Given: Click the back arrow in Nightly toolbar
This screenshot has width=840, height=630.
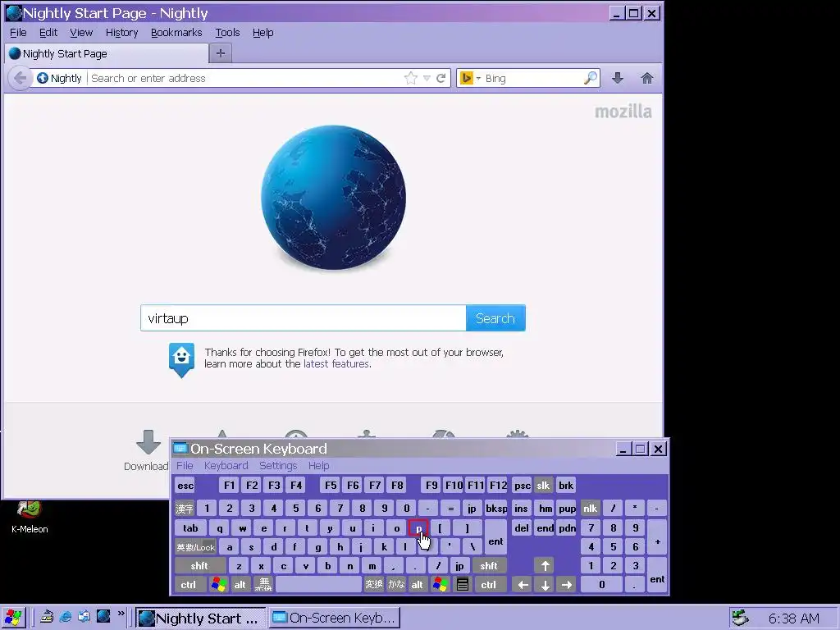Looking at the screenshot, I should 20,78.
